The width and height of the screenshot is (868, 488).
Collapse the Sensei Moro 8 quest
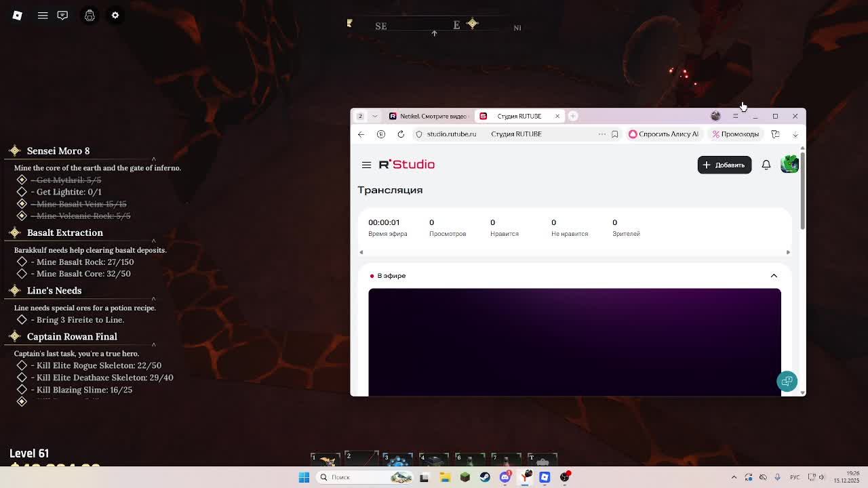[153, 159]
